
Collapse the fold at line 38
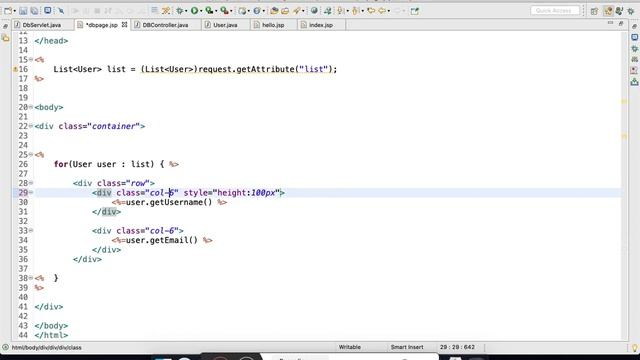[31, 278]
